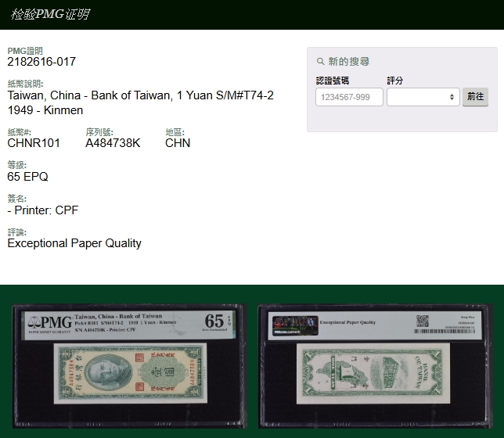Select the PMG certificate number 2182616-017
The height and width of the screenshot is (438, 504).
click(x=41, y=61)
